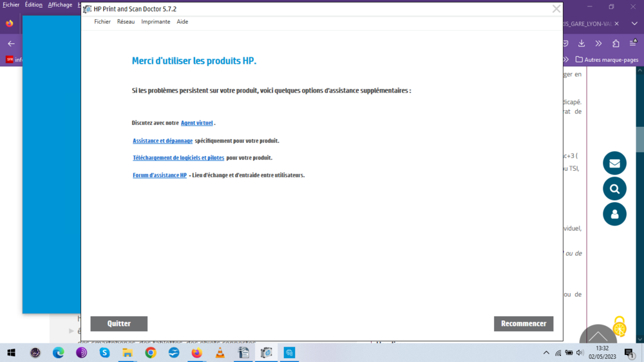
Task: Launch VLC from the taskbar
Action: pyautogui.click(x=220, y=353)
